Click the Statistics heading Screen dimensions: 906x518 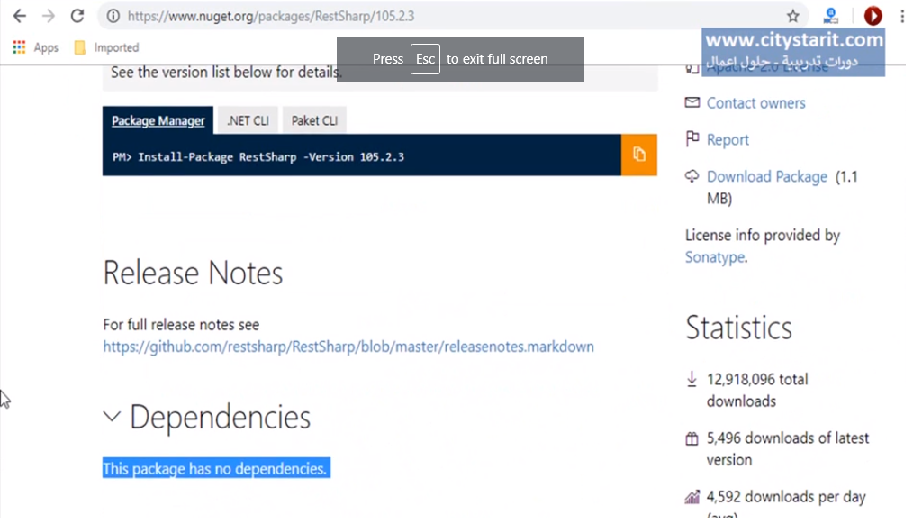point(738,328)
